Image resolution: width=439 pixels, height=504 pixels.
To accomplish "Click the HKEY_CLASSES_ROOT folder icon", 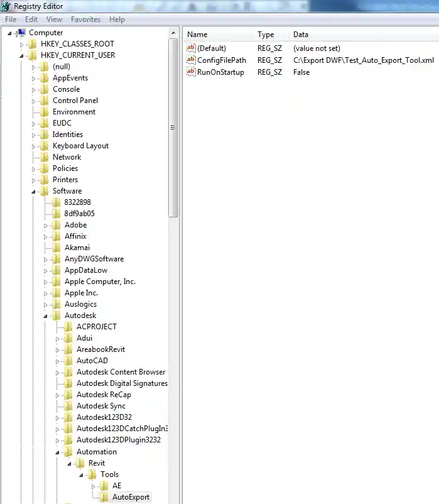I will (x=33, y=44).
